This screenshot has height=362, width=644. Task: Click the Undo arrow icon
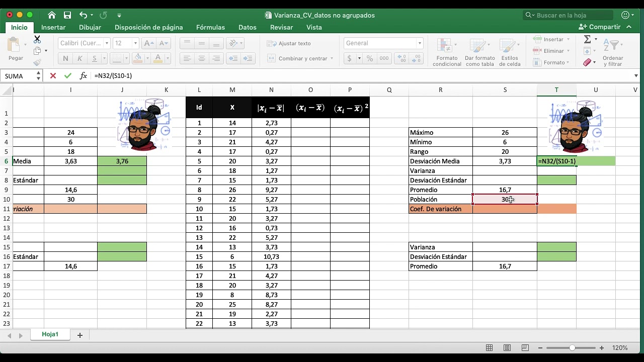pyautogui.click(x=83, y=15)
